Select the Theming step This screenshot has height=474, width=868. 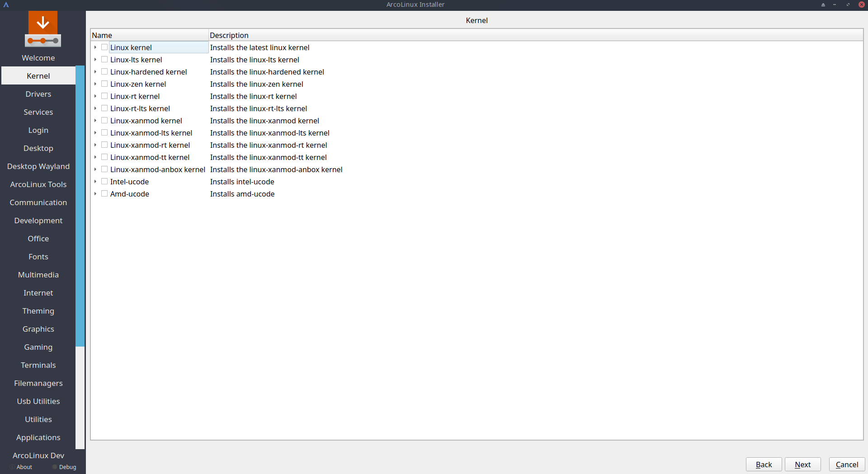[x=38, y=311]
